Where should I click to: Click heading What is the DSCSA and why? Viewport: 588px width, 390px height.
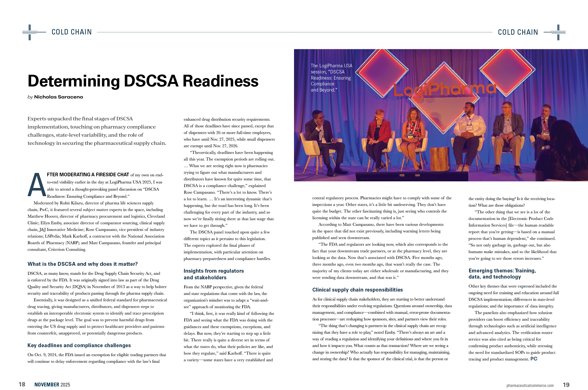tap(82, 264)
